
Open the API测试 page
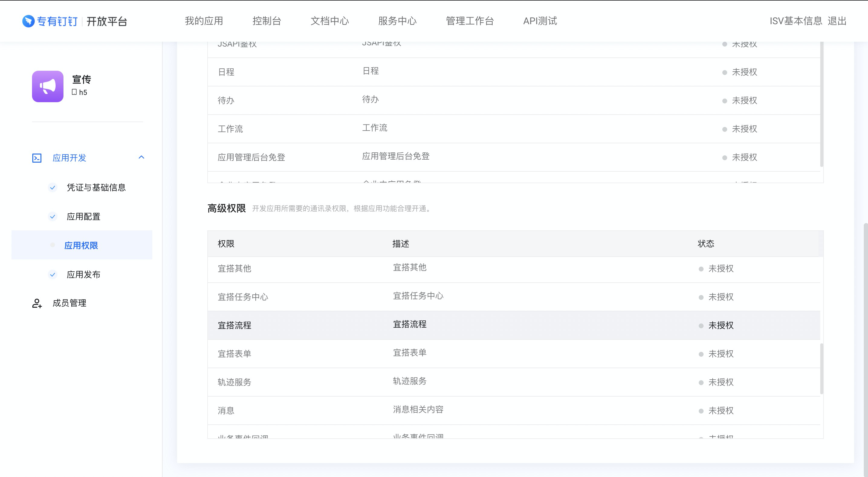click(x=540, y=21)
